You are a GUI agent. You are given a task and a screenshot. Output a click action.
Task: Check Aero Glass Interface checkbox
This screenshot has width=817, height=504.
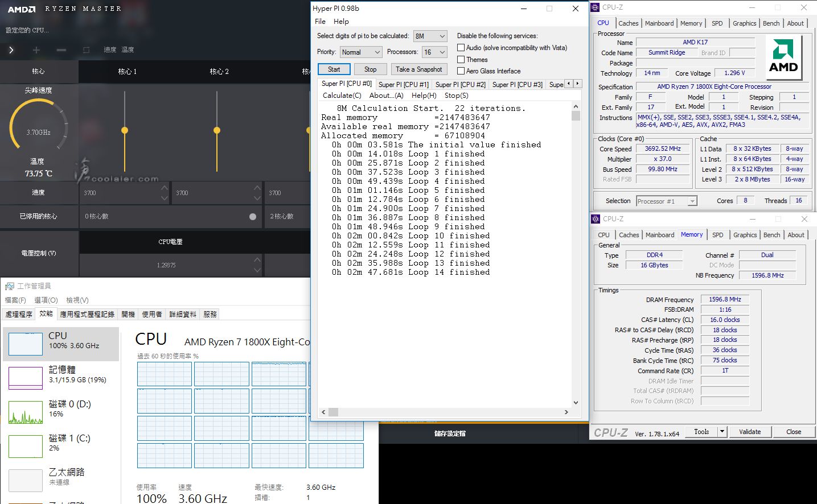[x=461, y=71]
